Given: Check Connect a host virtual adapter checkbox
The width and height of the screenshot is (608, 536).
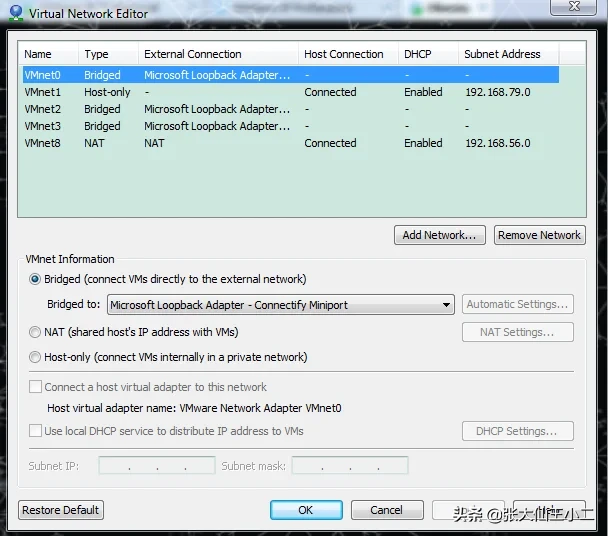Looking at the screenshot, I should [35, 386].
